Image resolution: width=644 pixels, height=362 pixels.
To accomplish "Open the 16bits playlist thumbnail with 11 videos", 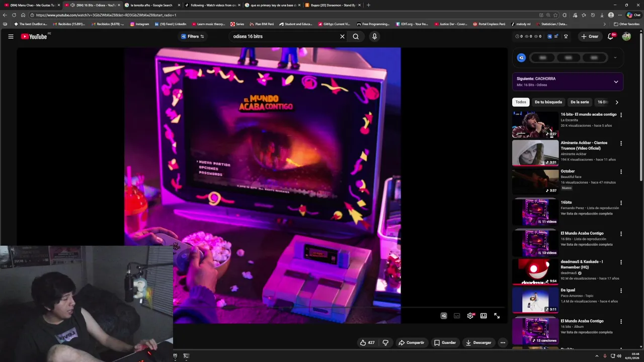I will (535, 212).
